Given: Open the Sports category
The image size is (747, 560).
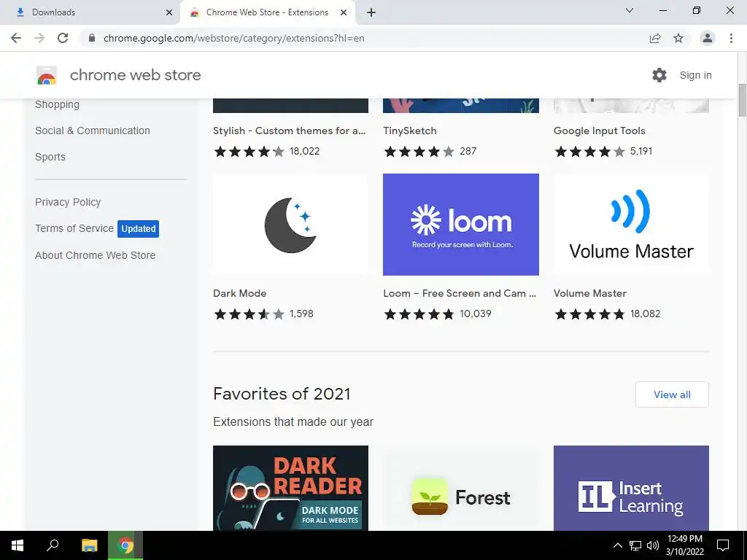Looking at the screenshot, I should click(50, 157).
